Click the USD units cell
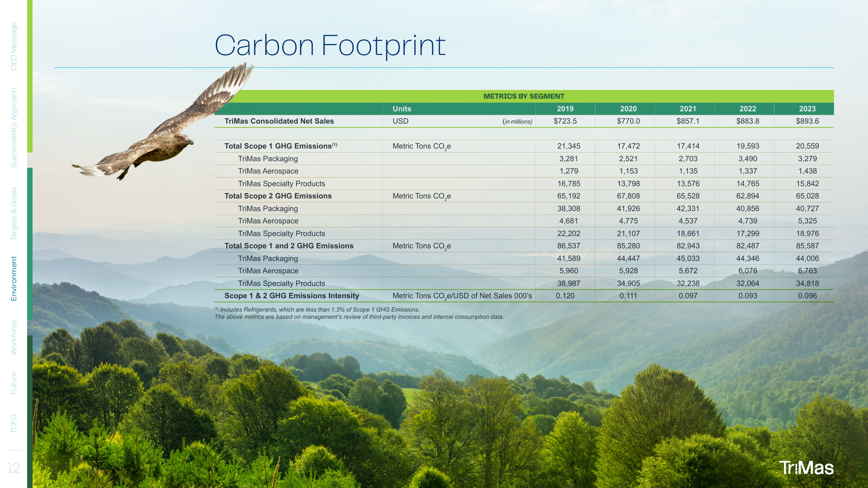Image resolution: width=868 pixels, height=488 pixels. click(x=400, y=121)
